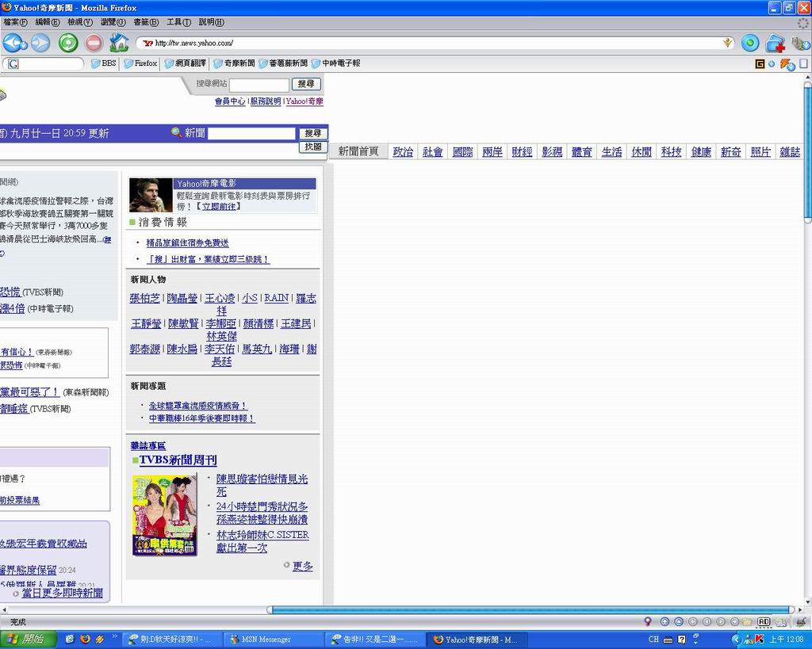Viewport: 812px width, 649px height.
Task: Switch to the 社會 news tab
Action: click(x=432, y=151)
